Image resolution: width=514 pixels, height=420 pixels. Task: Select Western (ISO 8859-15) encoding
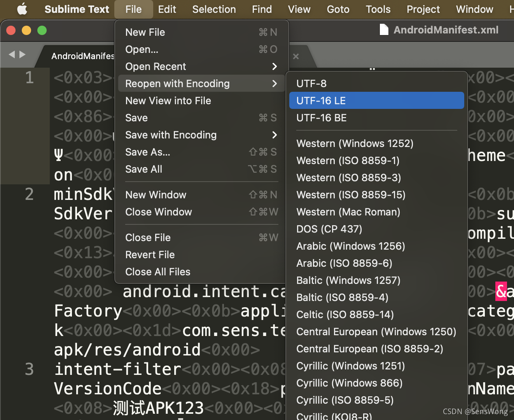pos(377,195)
